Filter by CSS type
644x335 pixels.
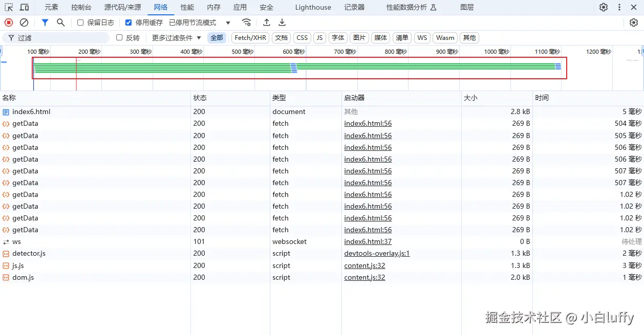coord(302,38)
